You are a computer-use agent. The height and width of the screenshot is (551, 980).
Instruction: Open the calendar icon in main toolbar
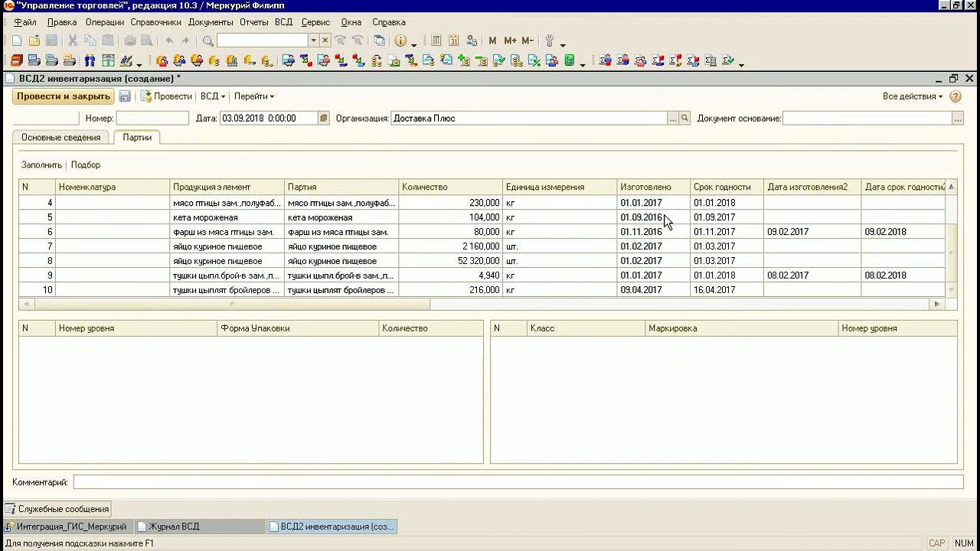pos(454,41)
